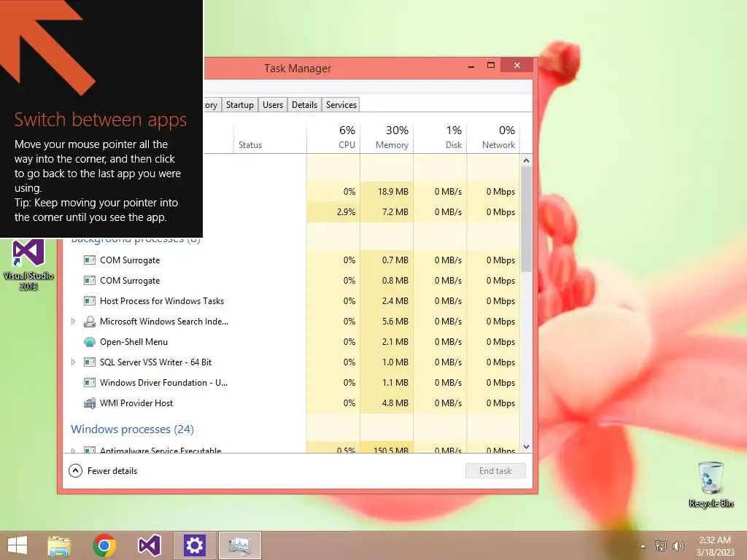747x560 pixels.
Task: Click the Windows processes (24) group heading
Action: pyautogui.click(x=133, y=429)
